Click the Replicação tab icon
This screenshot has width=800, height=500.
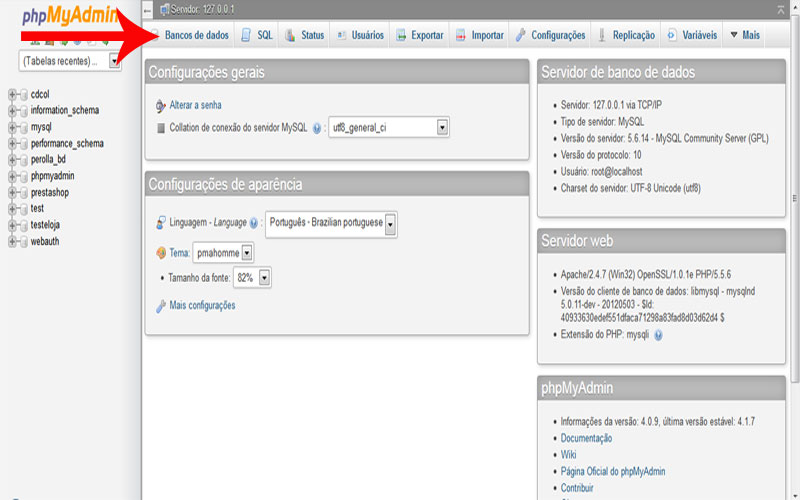602,35
